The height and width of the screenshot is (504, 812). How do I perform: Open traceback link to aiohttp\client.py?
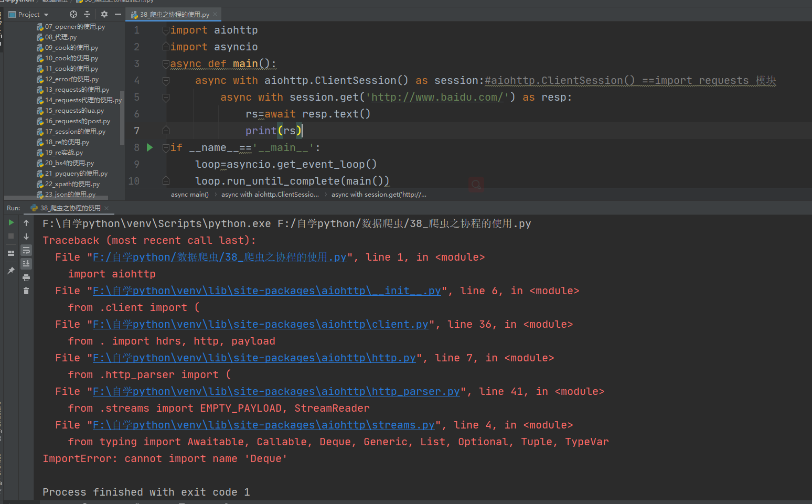coord(261,324)
